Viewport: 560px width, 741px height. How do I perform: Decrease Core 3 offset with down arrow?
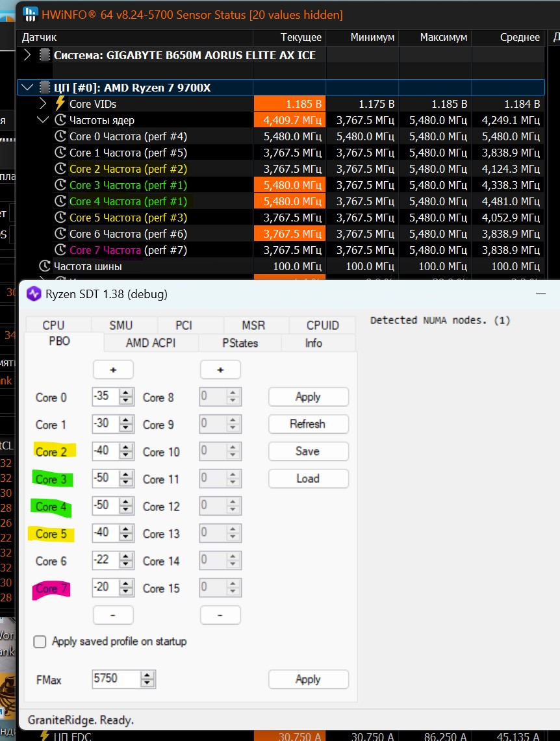(x=125, y=483)
